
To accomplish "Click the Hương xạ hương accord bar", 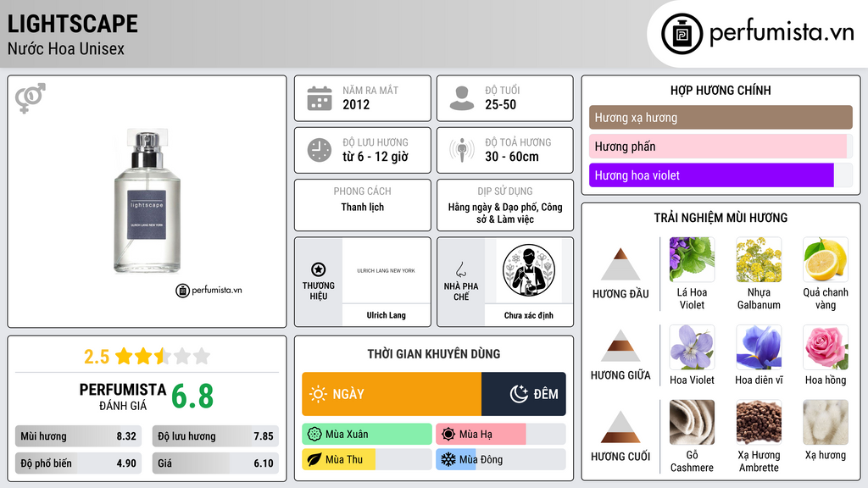I will 721,117.
